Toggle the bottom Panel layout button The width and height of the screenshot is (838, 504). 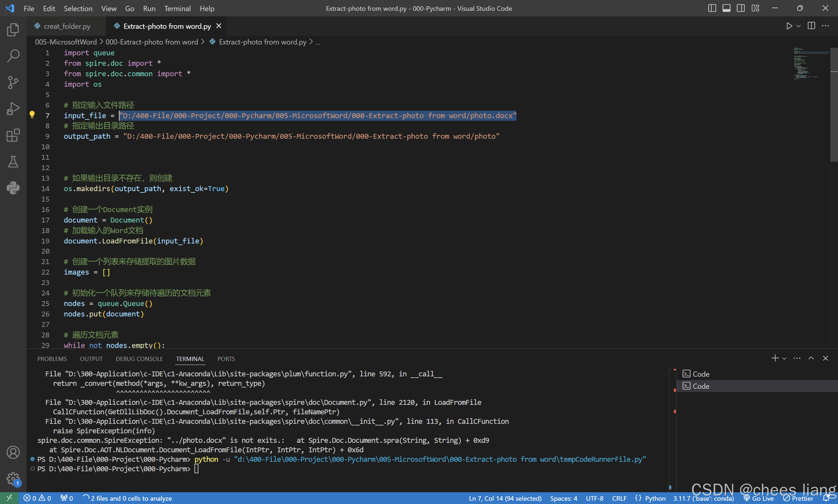click(726, 8)
